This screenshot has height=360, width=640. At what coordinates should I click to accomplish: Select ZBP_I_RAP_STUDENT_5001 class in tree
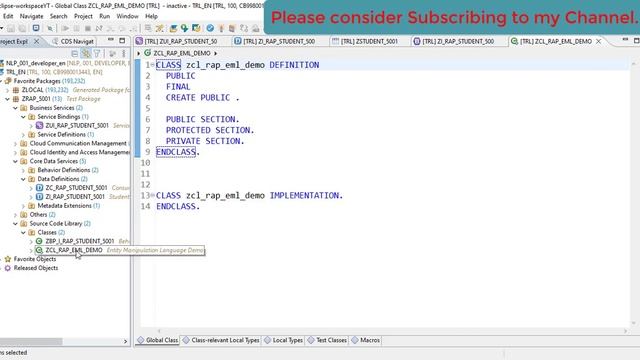80,241
